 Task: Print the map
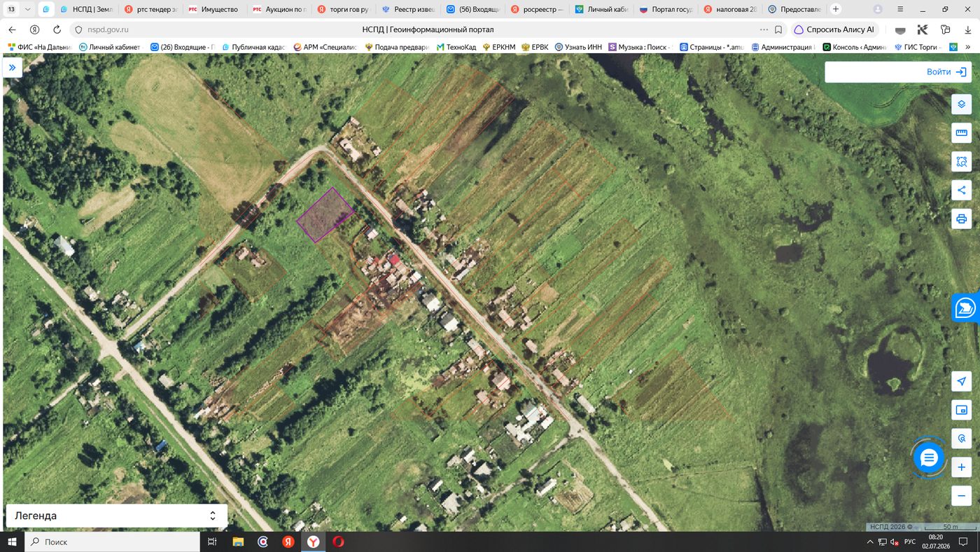(961, 219)
